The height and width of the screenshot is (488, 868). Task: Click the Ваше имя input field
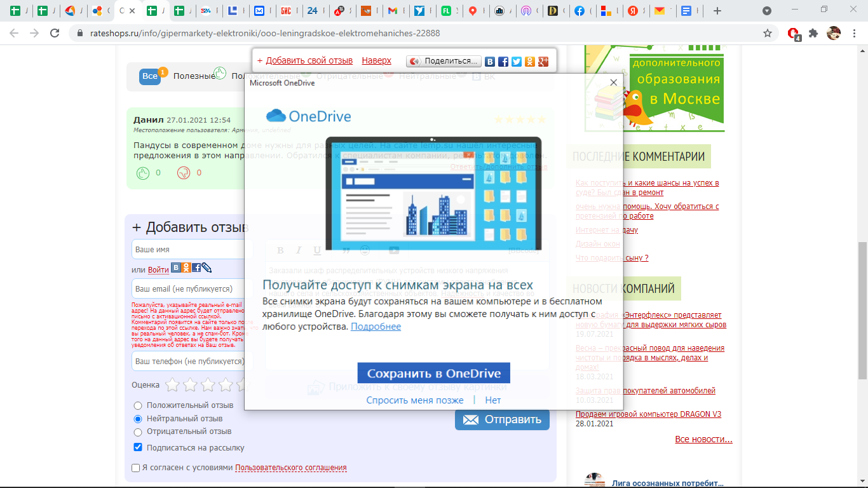coord(192,250)
